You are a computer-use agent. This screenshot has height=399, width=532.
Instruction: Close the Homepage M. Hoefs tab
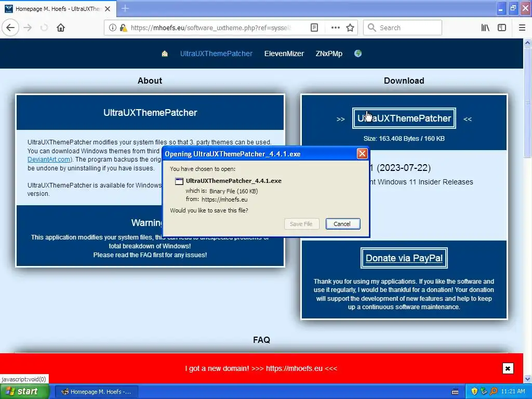click(108, 9)
